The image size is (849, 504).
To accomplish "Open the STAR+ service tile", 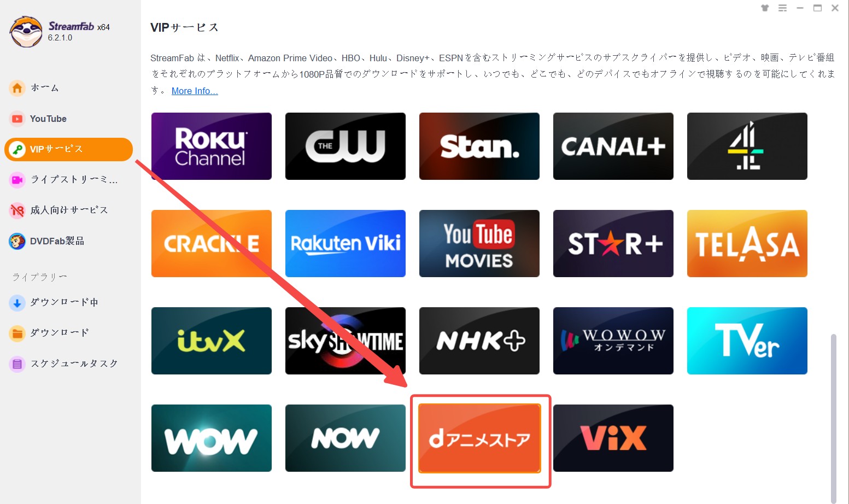I will pos(613,243).
